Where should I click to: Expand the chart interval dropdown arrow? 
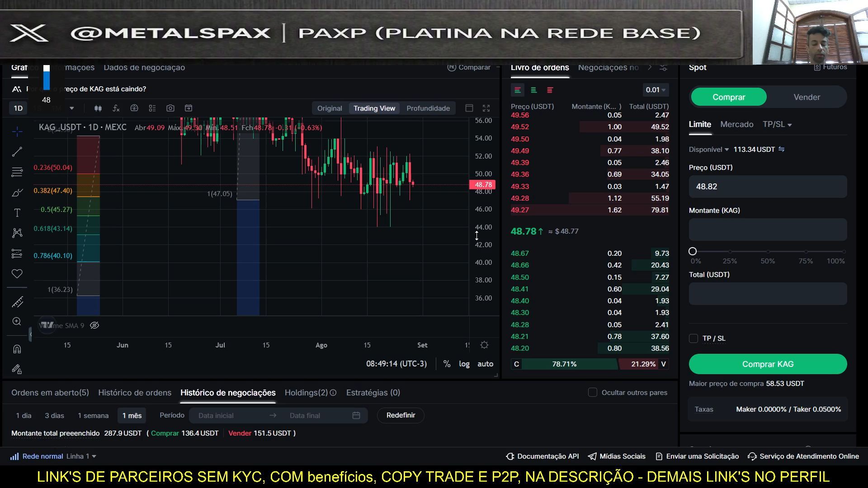71,108
